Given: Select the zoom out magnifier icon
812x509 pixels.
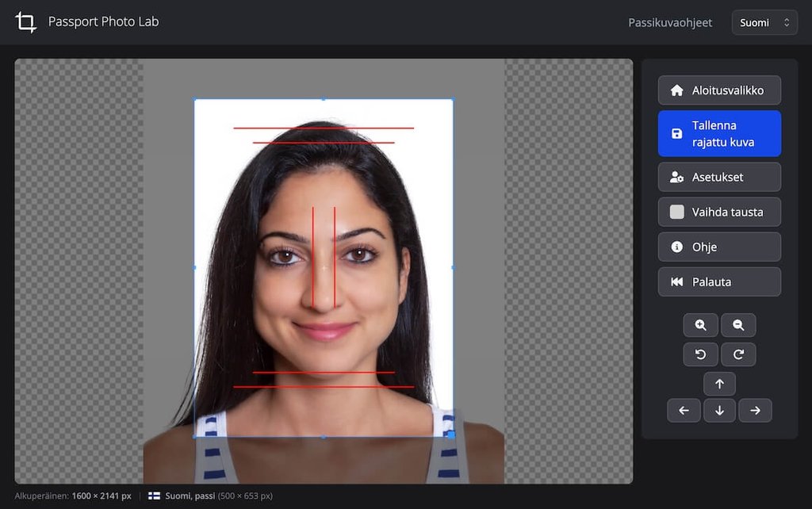Looking at the screenshot, I should pyautogui.click(x=738, y=325).
